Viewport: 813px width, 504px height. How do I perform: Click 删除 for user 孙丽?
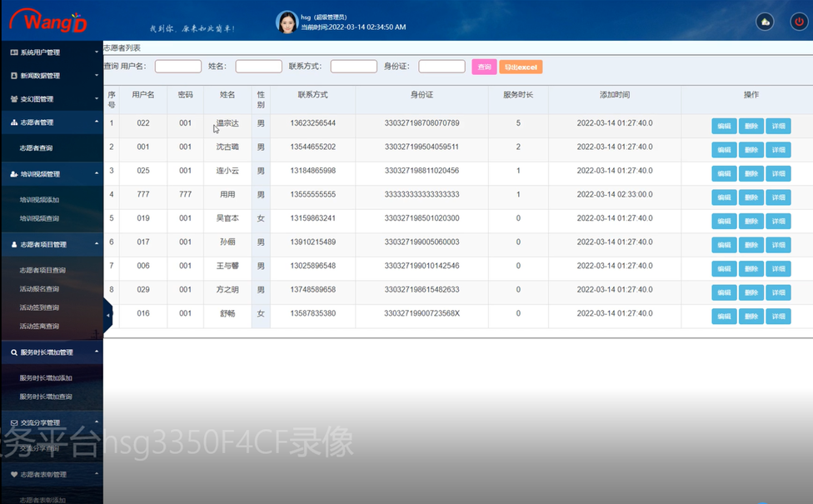point(751,245)
